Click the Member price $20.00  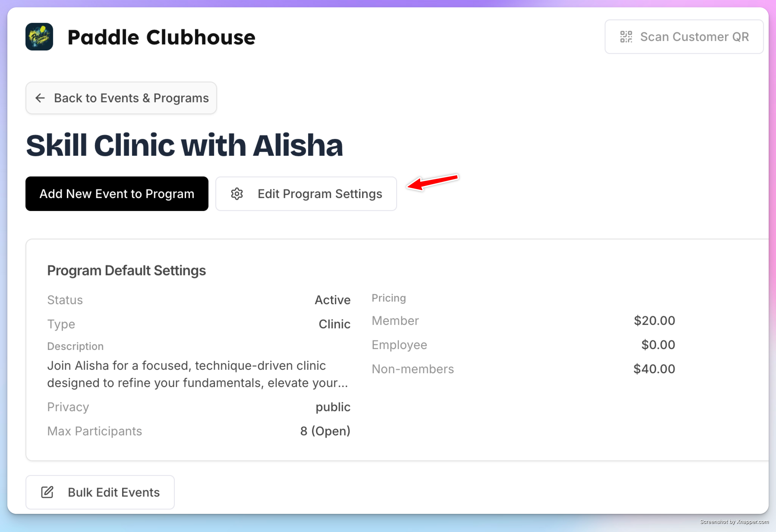click(655, 321)
